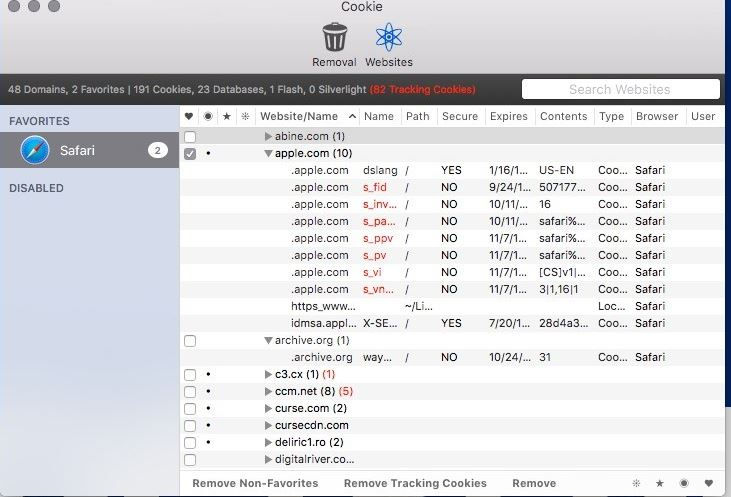This screenshot has height=497, width=731.
Task: Click the snowflake column header icon
Action: click(245, 116)
